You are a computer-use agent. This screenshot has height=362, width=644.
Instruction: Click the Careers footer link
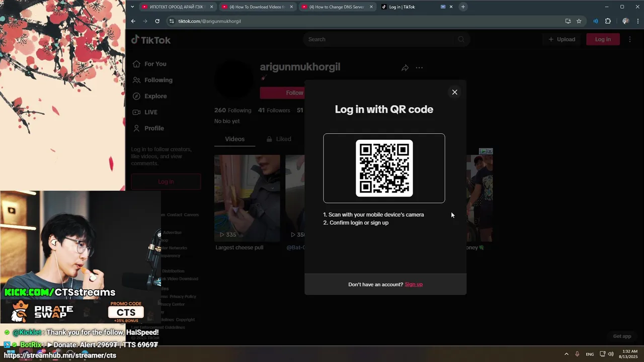[x=191, y=215]
